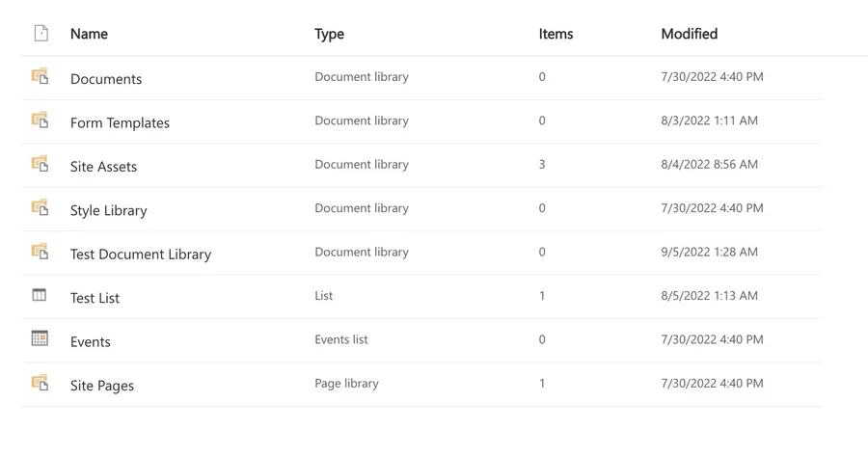Open the Form Templates link
Viewport: 868px width, 456px height.
[x=120, y=122]
